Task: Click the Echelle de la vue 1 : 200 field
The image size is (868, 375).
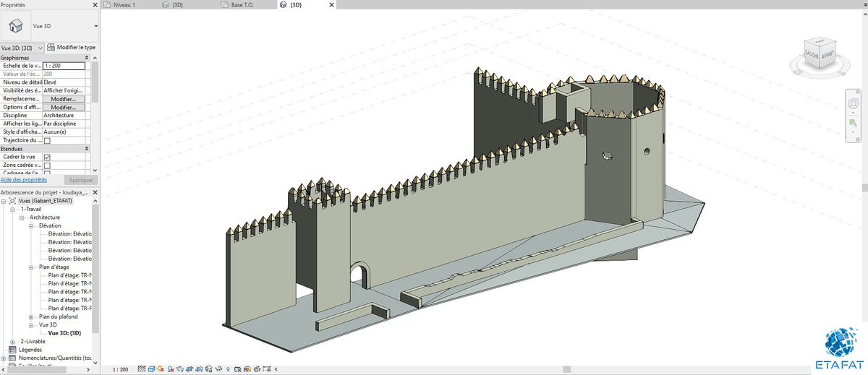Action: (x=64, y=66)
